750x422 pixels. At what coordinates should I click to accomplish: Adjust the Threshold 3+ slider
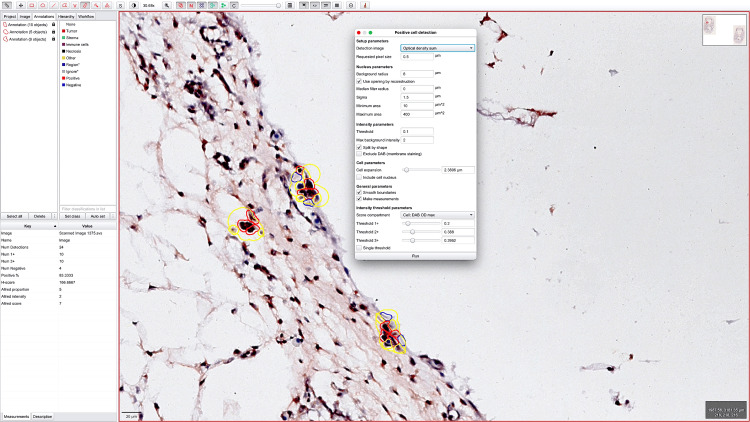point(421,240)
